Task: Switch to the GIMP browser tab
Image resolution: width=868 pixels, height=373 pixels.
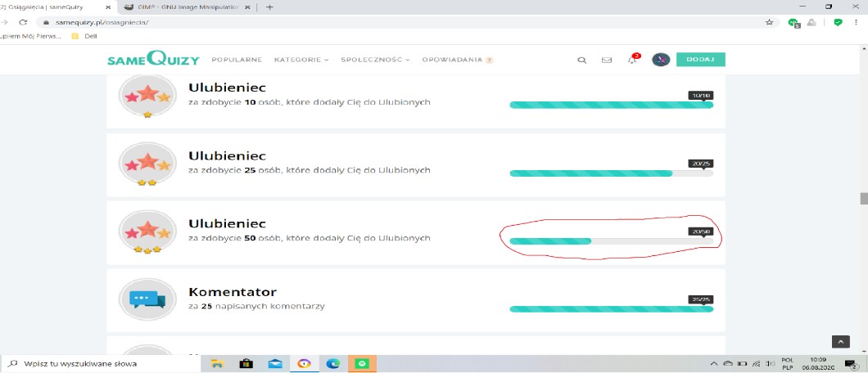Action: (184, 7)
